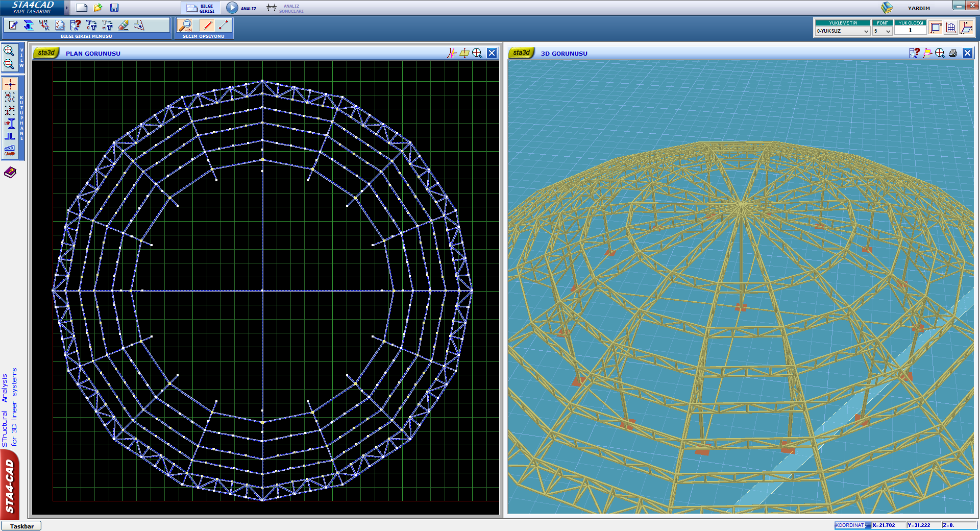Screen dimensions: 980x531
Task: Click the YUK OLCEGI input field
Action: [x=910, y=31]
